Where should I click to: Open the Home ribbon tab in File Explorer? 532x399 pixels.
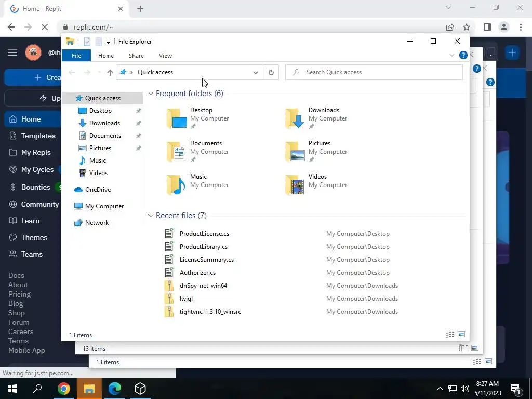tap(106, 56)
